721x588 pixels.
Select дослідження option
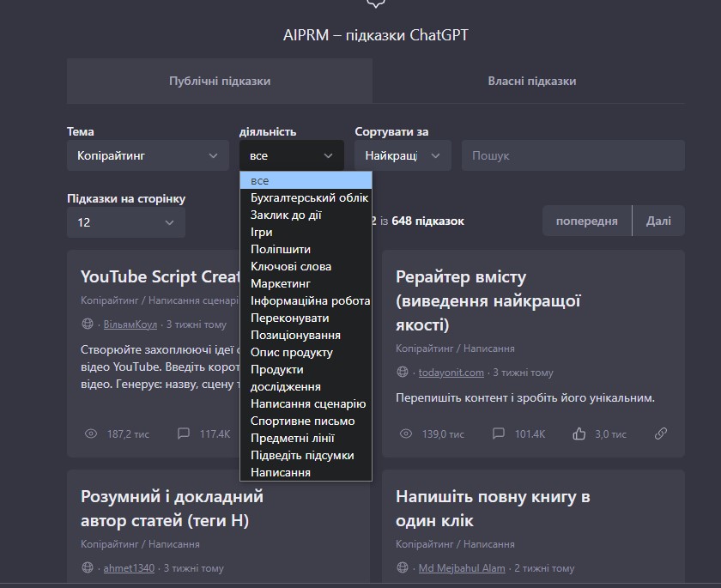(306, 386)
